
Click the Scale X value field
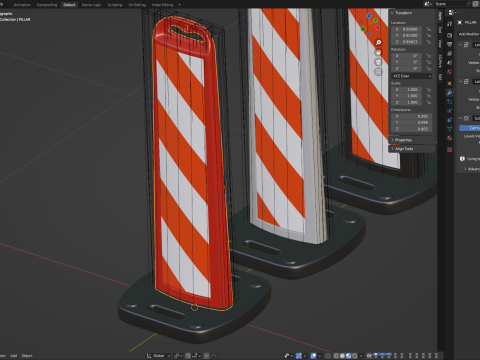[x=406, y=89]
